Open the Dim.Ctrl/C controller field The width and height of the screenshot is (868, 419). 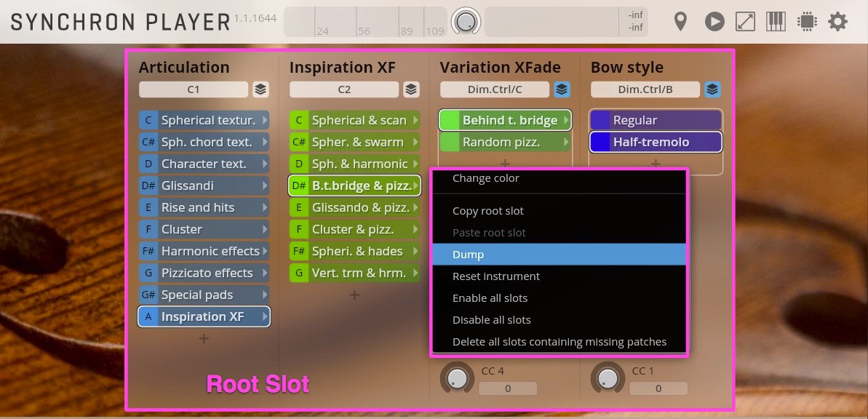pyautogui.click(x=494, y=89)
